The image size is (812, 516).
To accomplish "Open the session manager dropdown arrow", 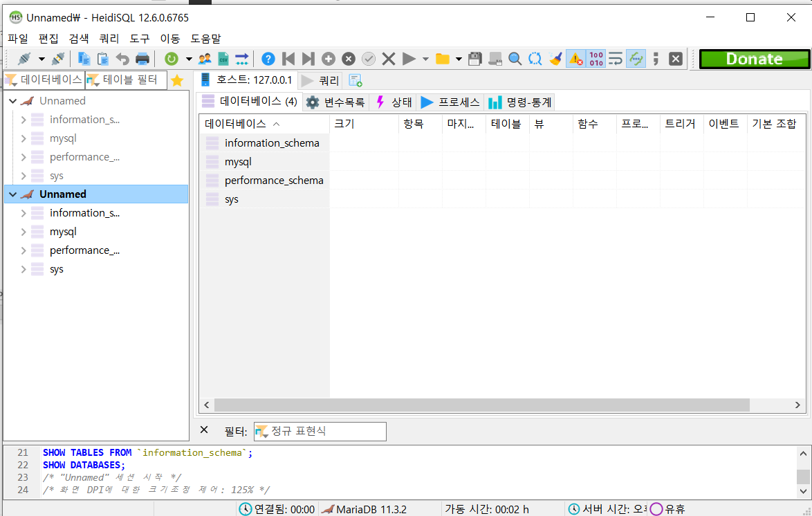I will [41, 59].
